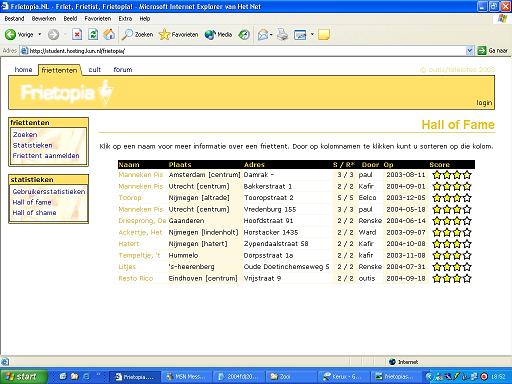Switch to the cult tab
Image resolution: width=512 pixels, height=384 pixels.
click(x=95, y=70)
